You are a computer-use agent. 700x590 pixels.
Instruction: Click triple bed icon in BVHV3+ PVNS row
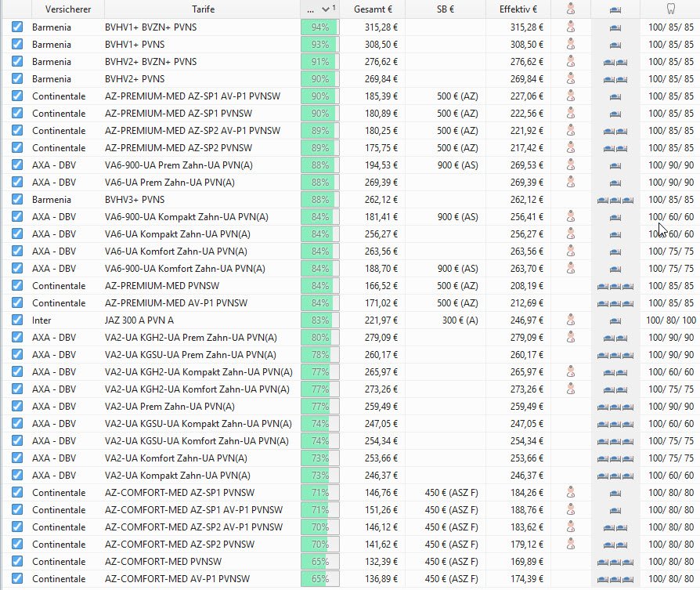(x=615, y=200)
